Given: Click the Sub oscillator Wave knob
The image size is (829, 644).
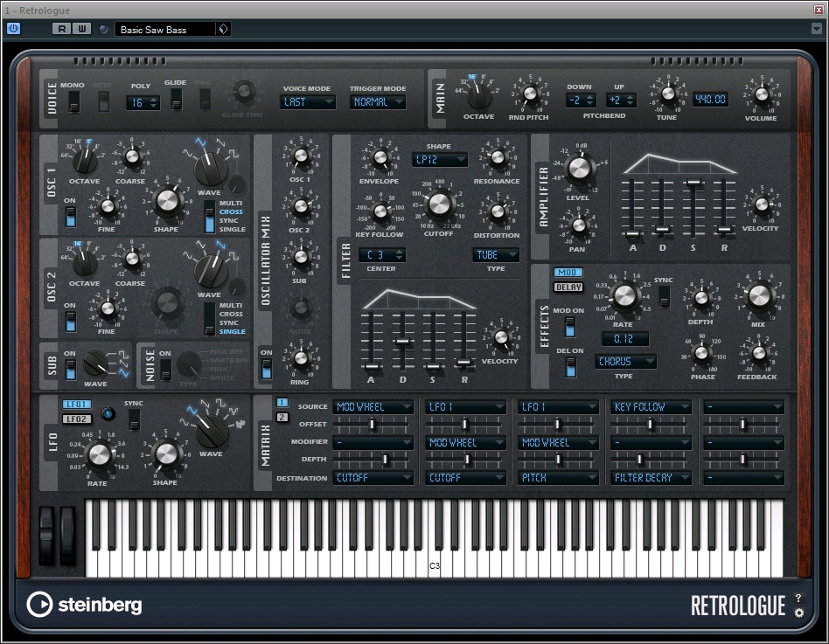Looking at the screenshot, I should pos(95,364).
